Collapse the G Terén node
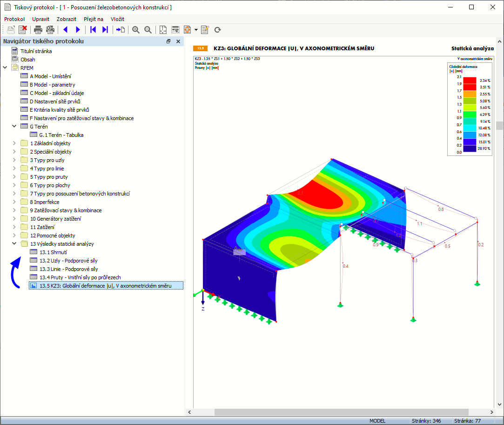Viewport: 504px width, 425px height. point(14,126)
